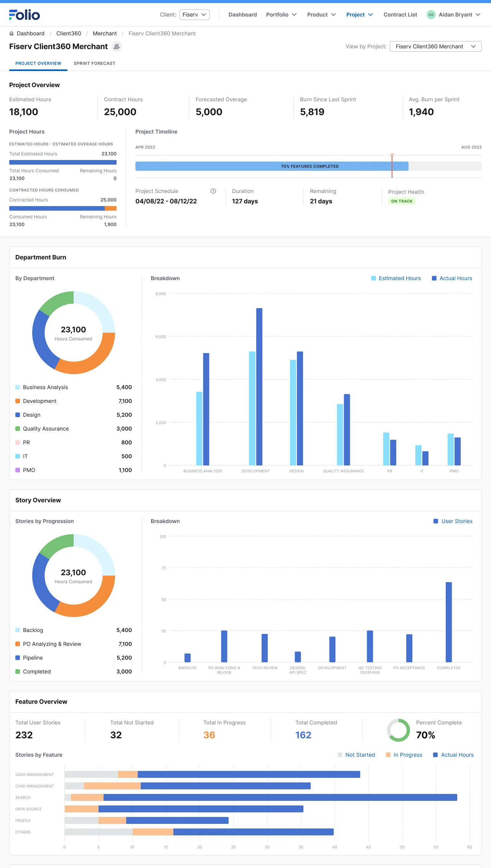This screenshot has width=491, height=868.
Task: Open the AB user avatar
Action: (x=431, y=15)
